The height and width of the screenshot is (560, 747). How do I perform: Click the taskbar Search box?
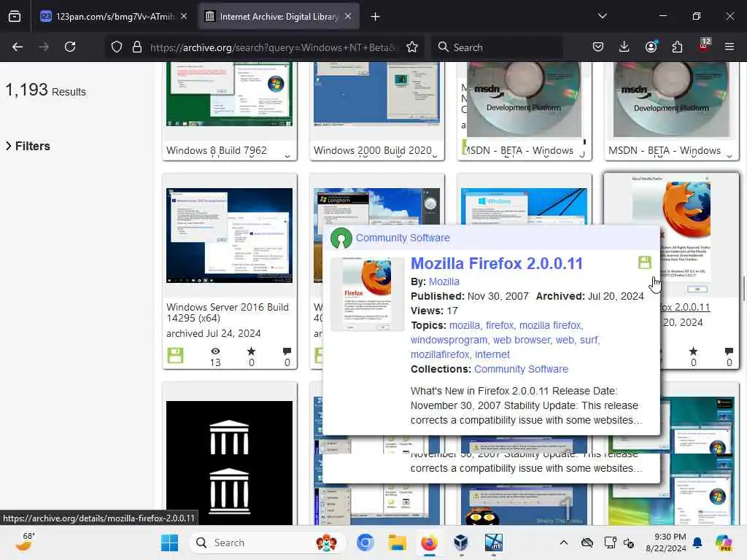click(268, 542)
